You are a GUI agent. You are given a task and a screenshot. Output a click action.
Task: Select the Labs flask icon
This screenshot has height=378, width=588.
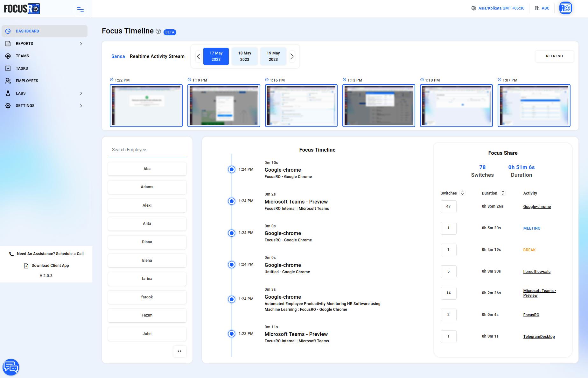8,93
